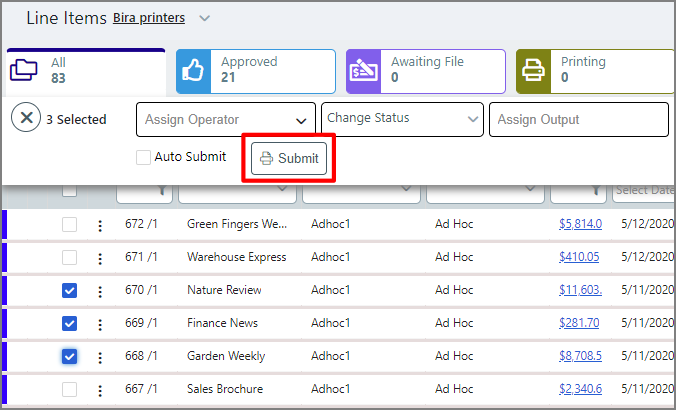Click the X icon to clear selection
The height and width of the screenshot is (410, 676).
26,118
